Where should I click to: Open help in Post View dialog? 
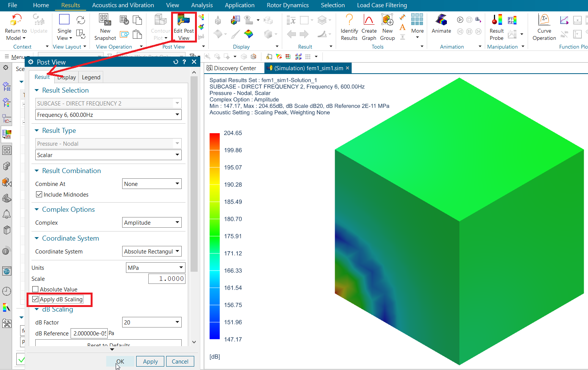(184, 62)
